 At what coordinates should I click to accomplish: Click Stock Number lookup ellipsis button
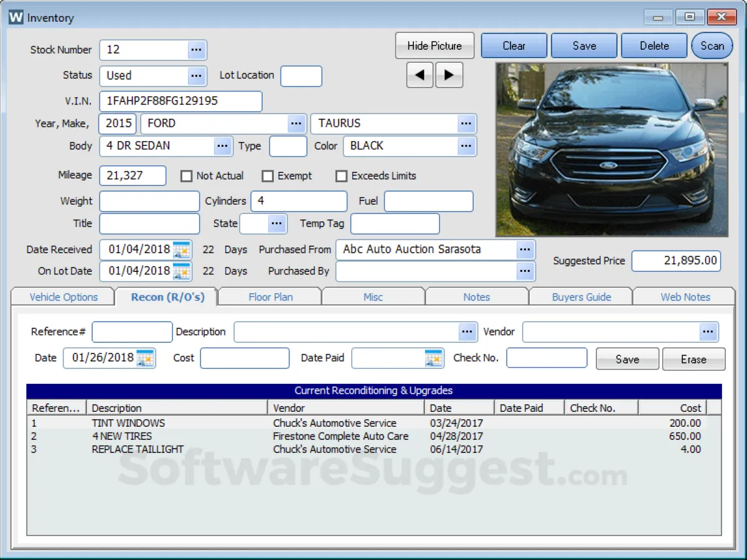(x=196, y=50)
